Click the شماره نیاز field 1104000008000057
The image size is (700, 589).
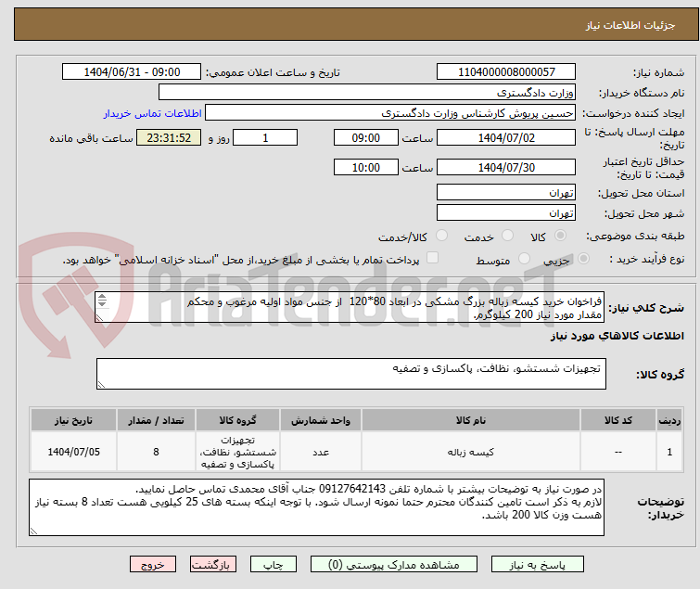point(506,72)
